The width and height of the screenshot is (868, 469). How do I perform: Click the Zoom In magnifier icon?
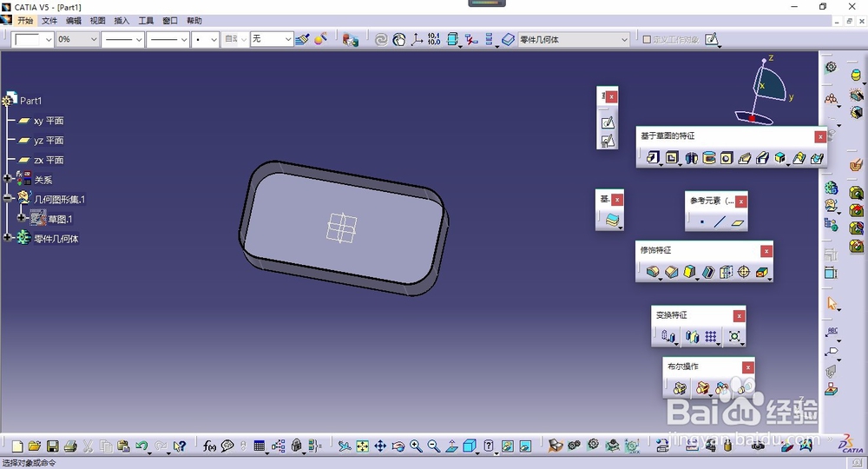[416, 446]
